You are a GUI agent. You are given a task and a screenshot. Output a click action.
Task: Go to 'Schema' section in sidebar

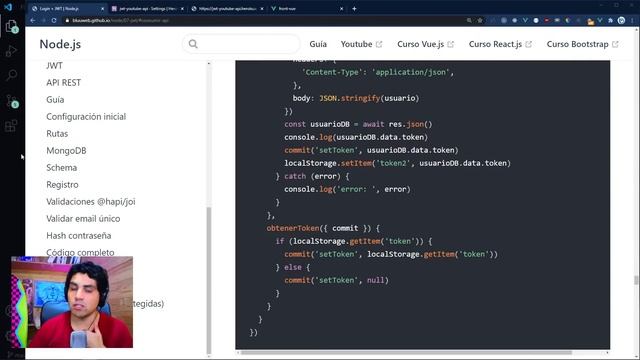point(62,168)
